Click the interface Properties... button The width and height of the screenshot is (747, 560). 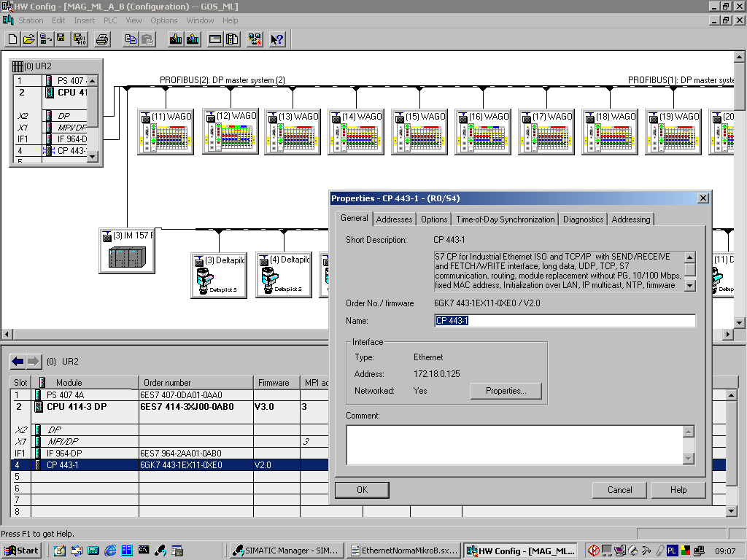click(506, 391)
